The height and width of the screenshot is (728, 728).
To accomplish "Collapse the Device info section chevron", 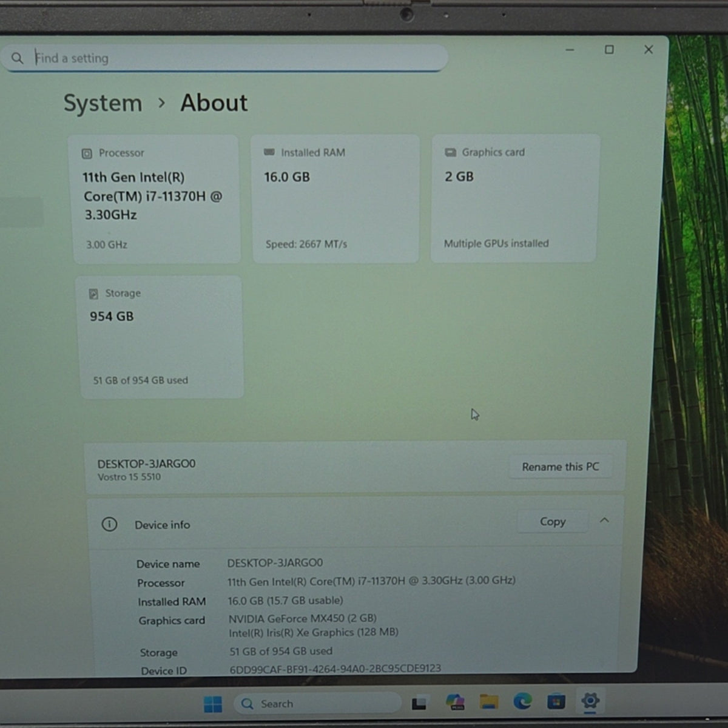I will pos(604,521).
